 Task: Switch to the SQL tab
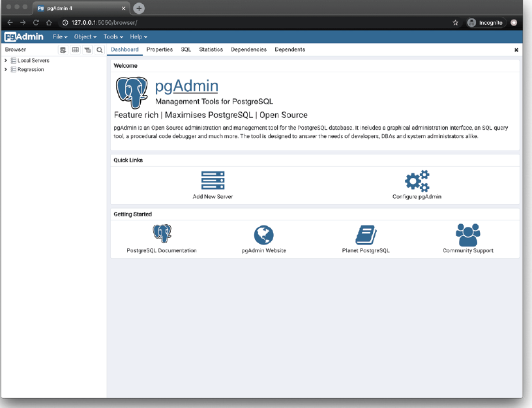pos(186,50)
